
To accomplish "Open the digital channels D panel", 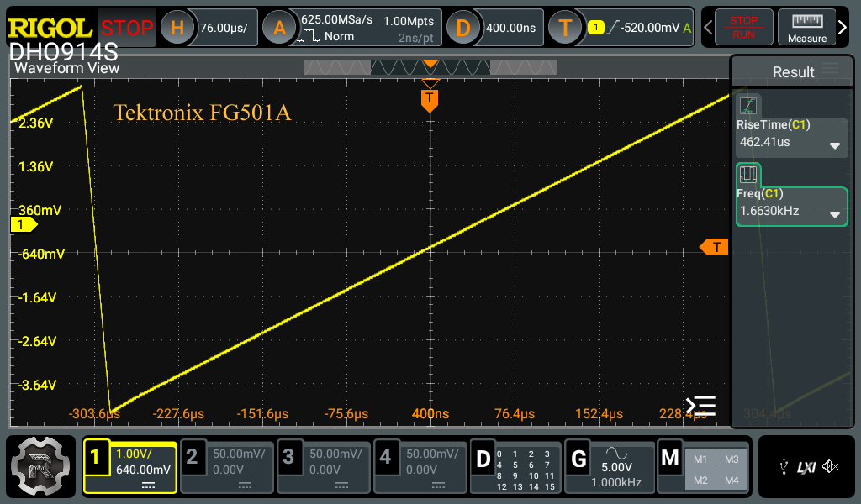I will point(515,467).
